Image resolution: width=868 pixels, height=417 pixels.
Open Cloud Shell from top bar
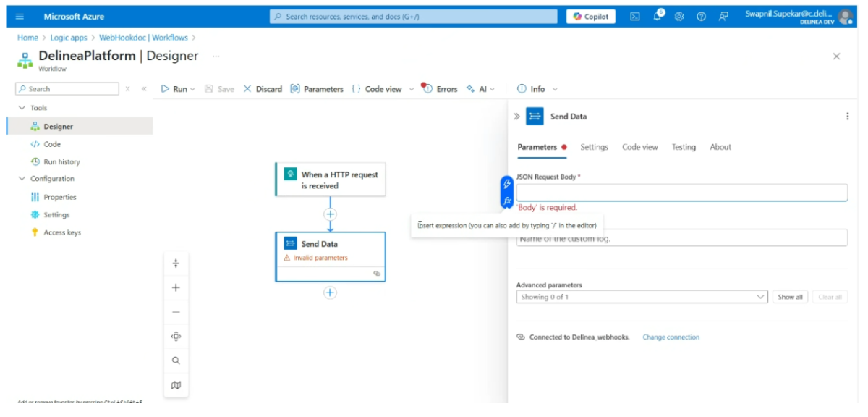635,17
